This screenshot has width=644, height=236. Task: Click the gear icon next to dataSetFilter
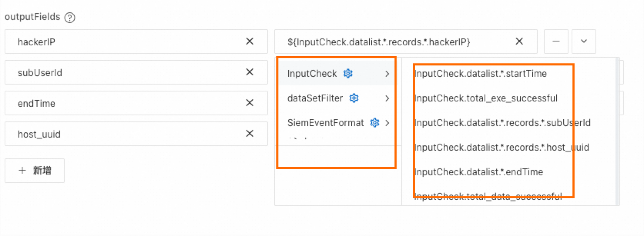click(354, 98)
